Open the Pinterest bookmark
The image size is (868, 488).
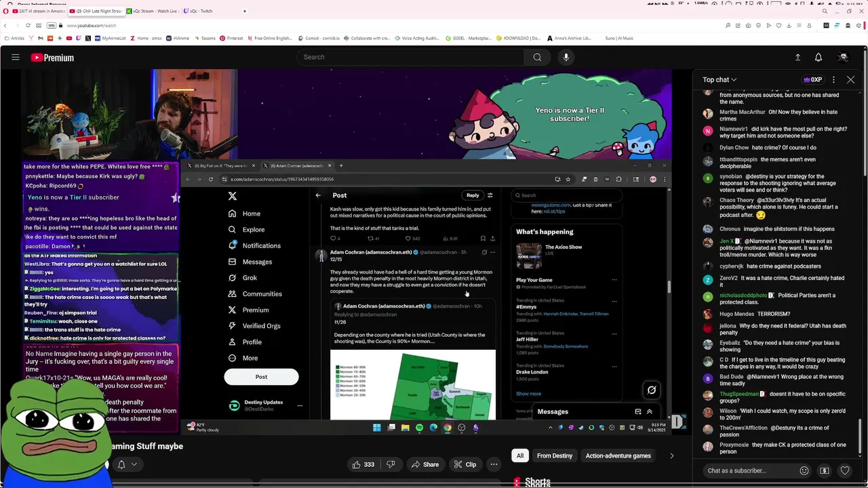(x=231, y=38)
